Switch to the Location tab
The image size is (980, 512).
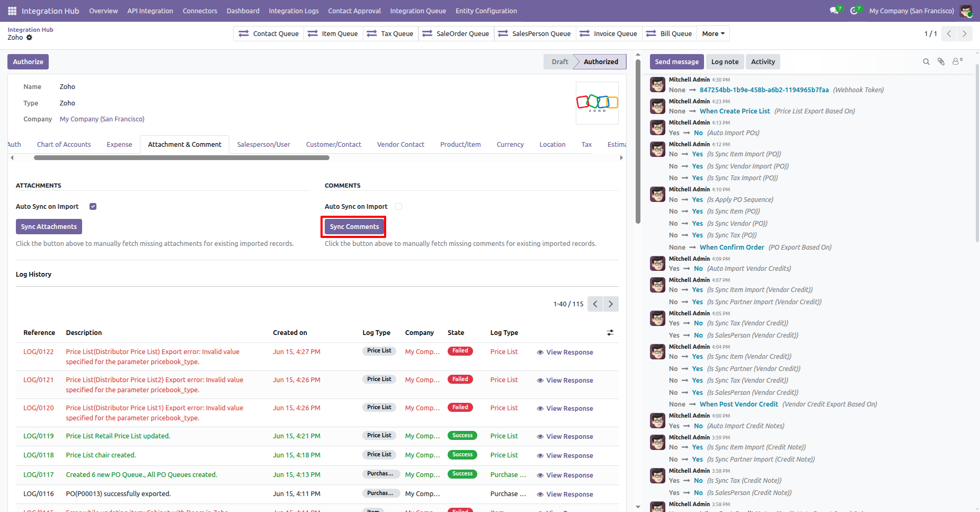point(553,145)
